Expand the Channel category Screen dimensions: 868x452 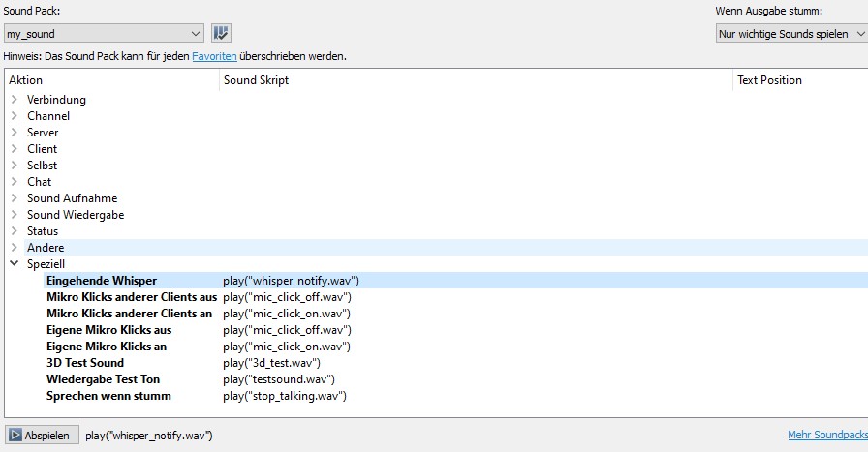coord(15,116)
